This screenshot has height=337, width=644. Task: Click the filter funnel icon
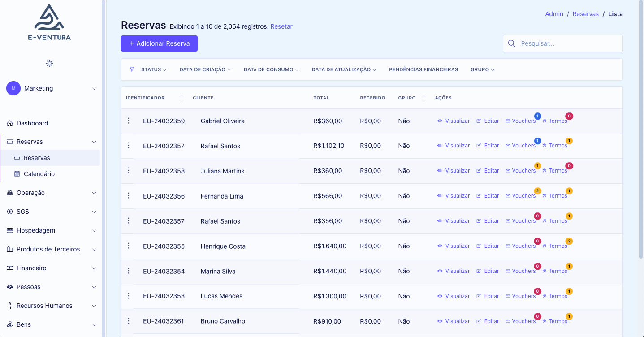[132, 69]
